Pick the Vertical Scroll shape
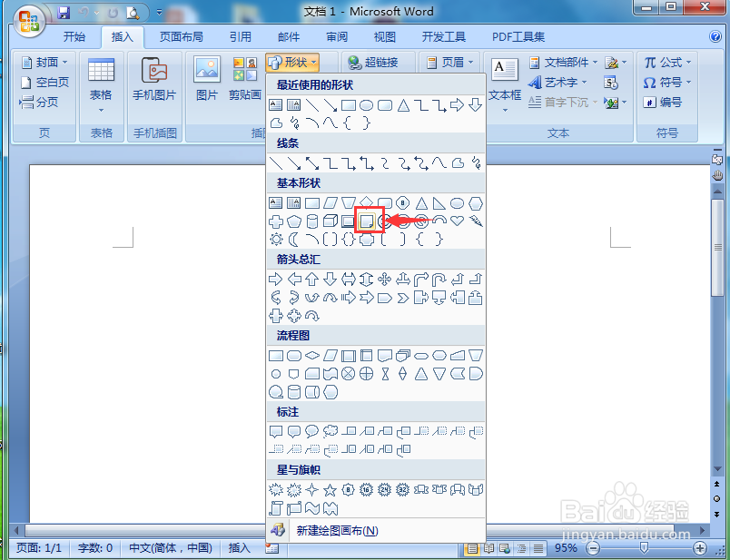Image resolution: width=730 pixels, height=560 pixels. (276, 508)
